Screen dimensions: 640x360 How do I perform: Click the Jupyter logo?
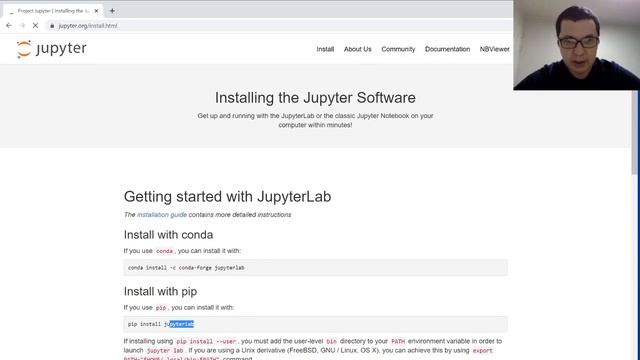51,49
